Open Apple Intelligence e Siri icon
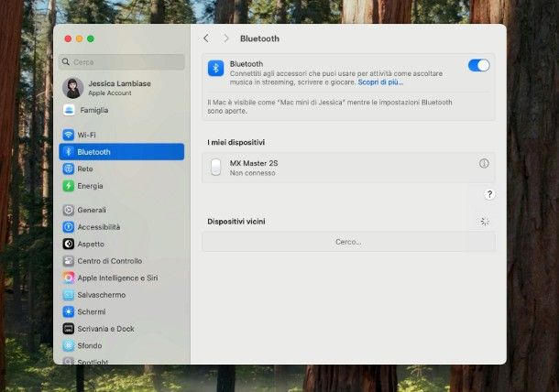This screenshot has width=559, height=392. 69,278
